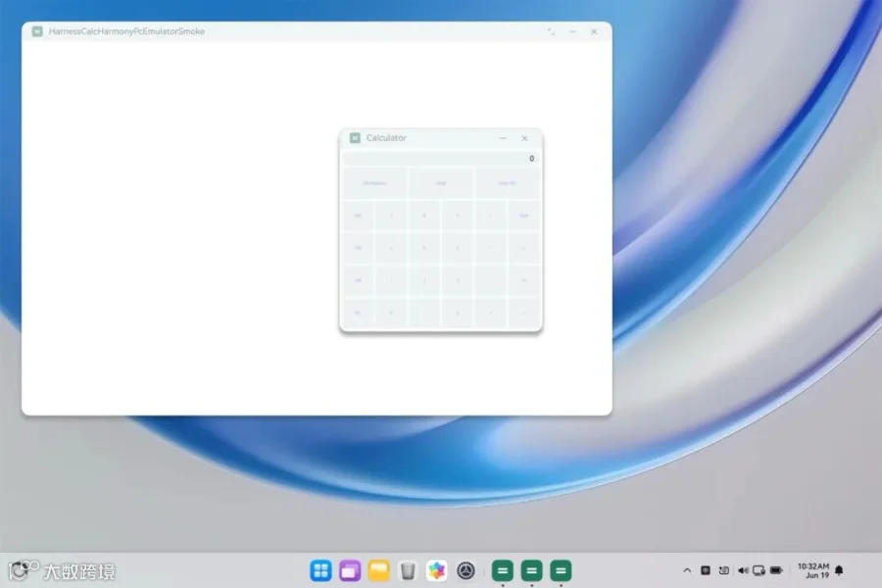
Task: Minimize the Calculator window
Action: [x=503, y=138]
